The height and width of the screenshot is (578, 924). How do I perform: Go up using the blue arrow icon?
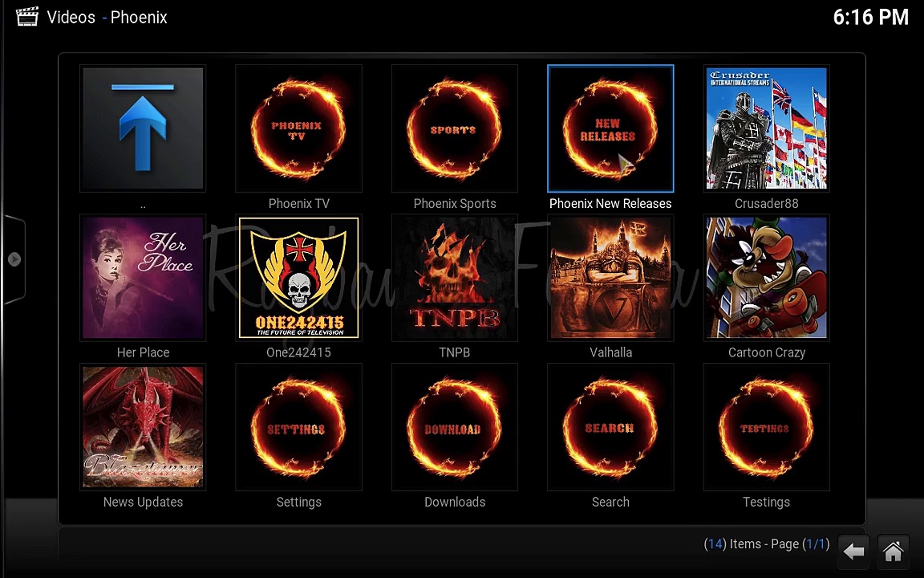tap(143, 129)
